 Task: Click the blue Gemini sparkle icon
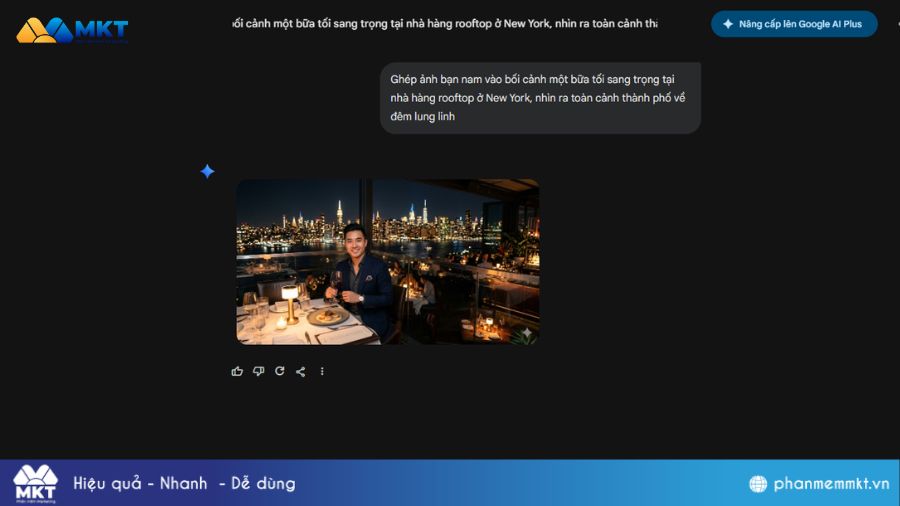(x=207, y=171)
